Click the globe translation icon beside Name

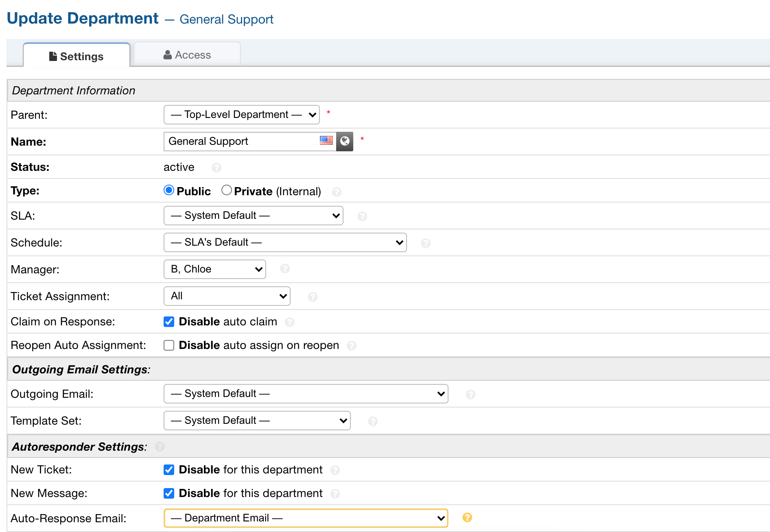pyautogui.click(x=345, y=141)
